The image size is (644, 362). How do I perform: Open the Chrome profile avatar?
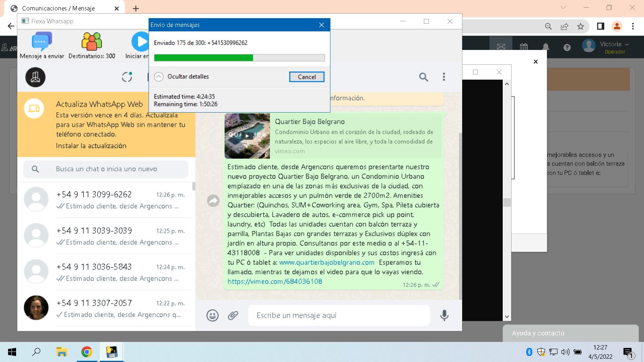[x=617, y=26]
